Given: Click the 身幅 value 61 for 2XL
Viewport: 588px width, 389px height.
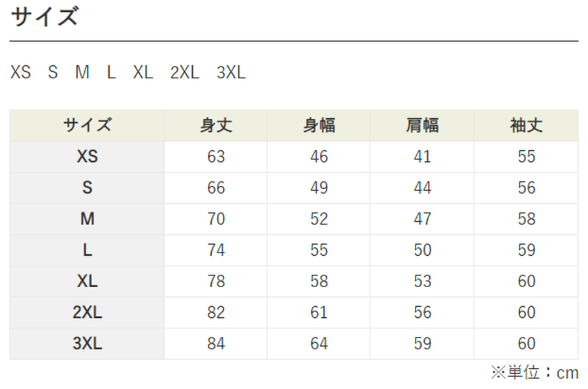Looking at the screenshot, I should (x=319, y=313).
